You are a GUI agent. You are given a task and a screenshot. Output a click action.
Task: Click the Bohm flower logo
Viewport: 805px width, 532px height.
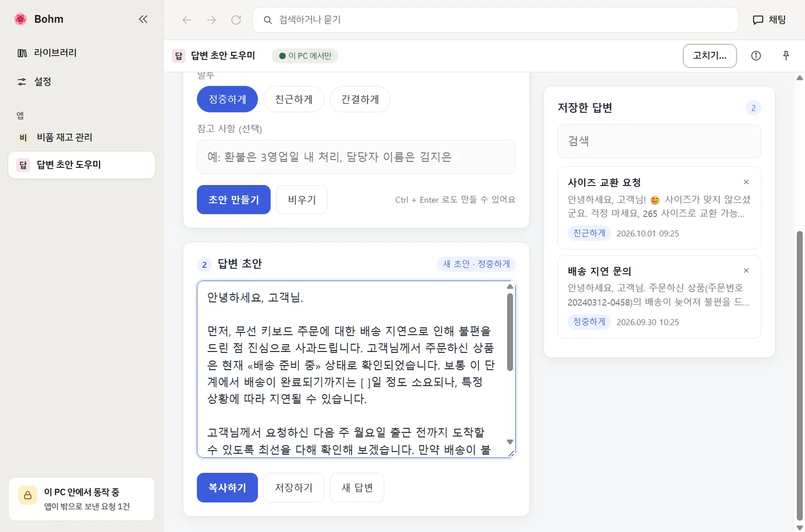point(21,19)
